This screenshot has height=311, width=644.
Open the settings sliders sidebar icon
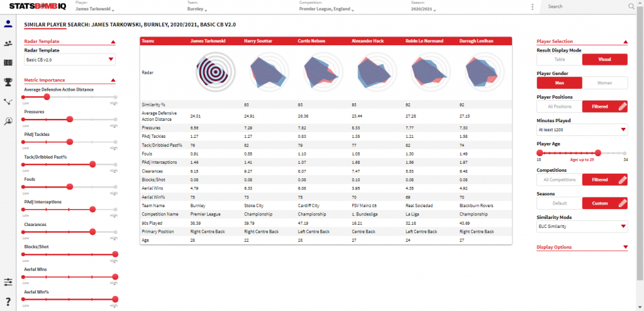(x=8, y=282)
